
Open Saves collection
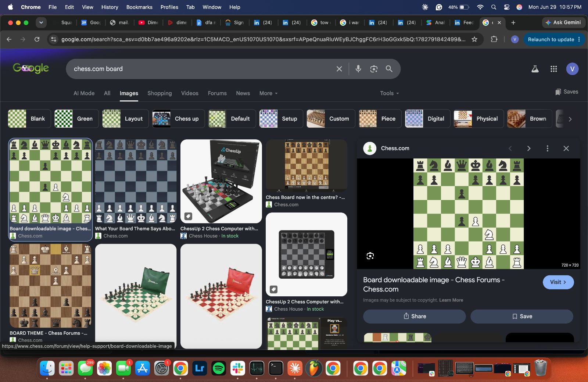click(x=567, y=92)
